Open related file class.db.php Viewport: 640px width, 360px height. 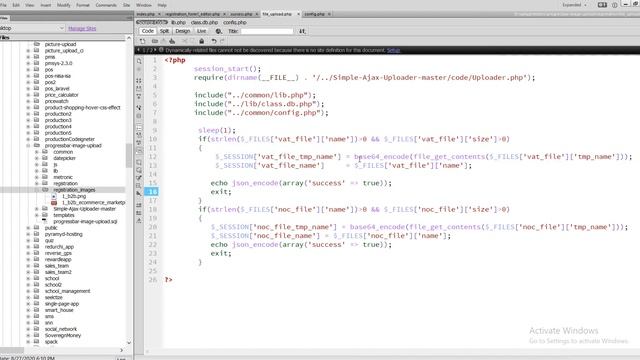[x=204, y=22]
